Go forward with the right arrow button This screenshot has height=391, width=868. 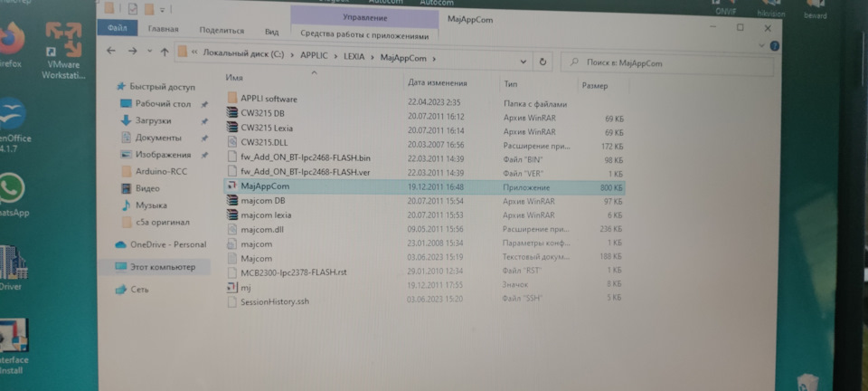coord(132,51)
